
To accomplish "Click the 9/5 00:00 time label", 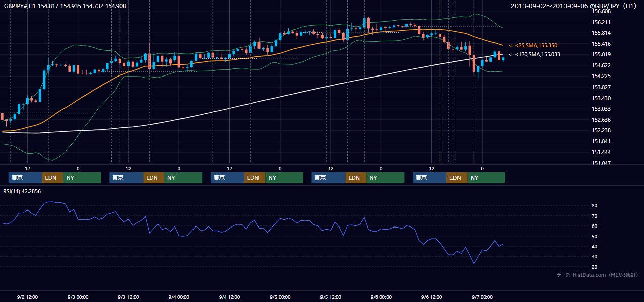I will [280, 297].
